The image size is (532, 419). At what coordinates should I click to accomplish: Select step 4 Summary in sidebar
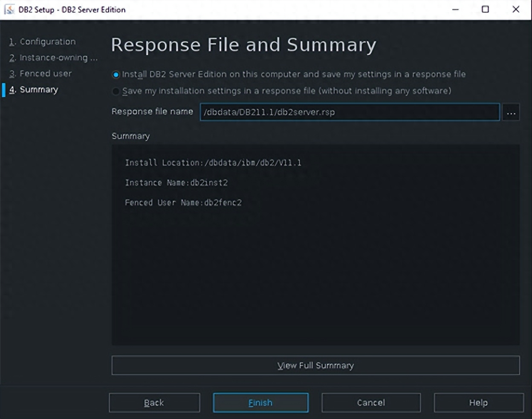34,90
